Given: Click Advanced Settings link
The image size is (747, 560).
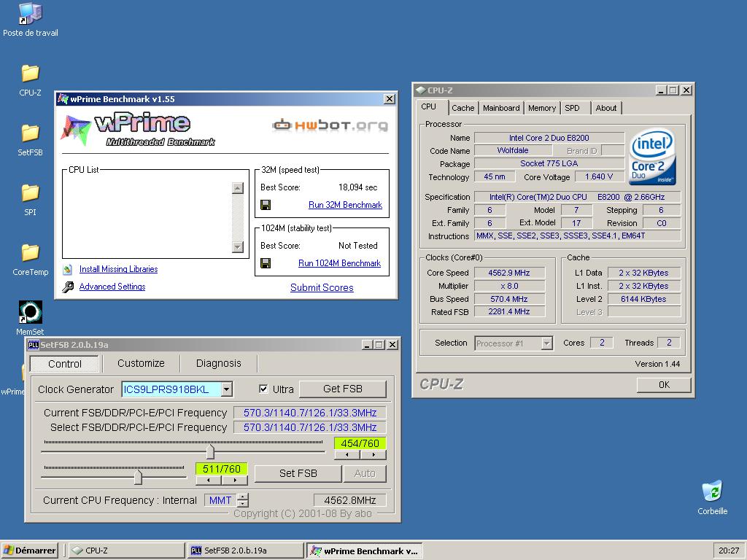Looking at the screenshot, I should point(112,286).
